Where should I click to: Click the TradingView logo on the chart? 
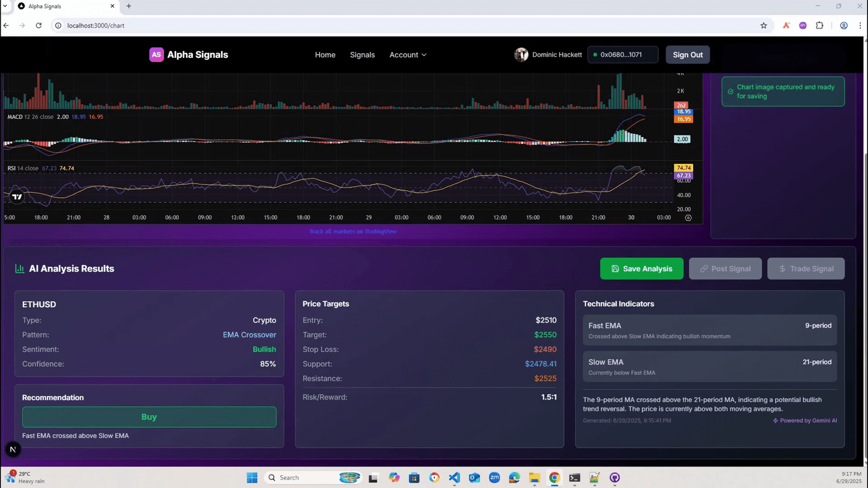pos(17,196)
